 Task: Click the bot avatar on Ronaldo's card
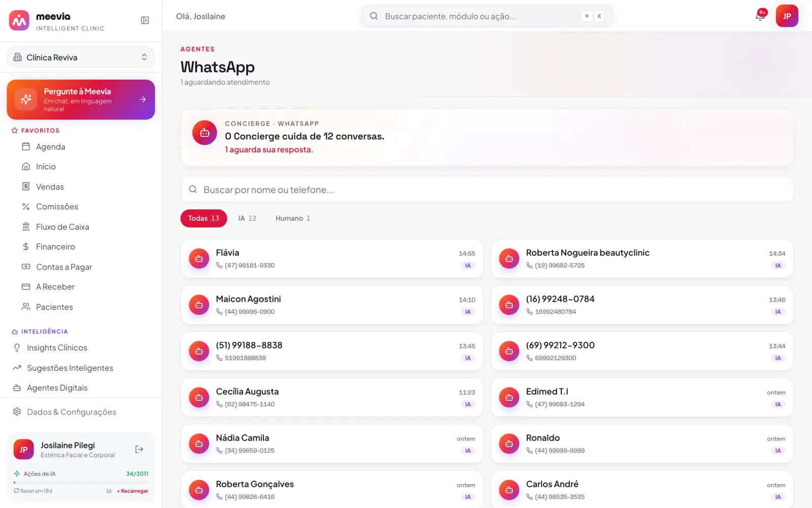(x=509, y=443)
